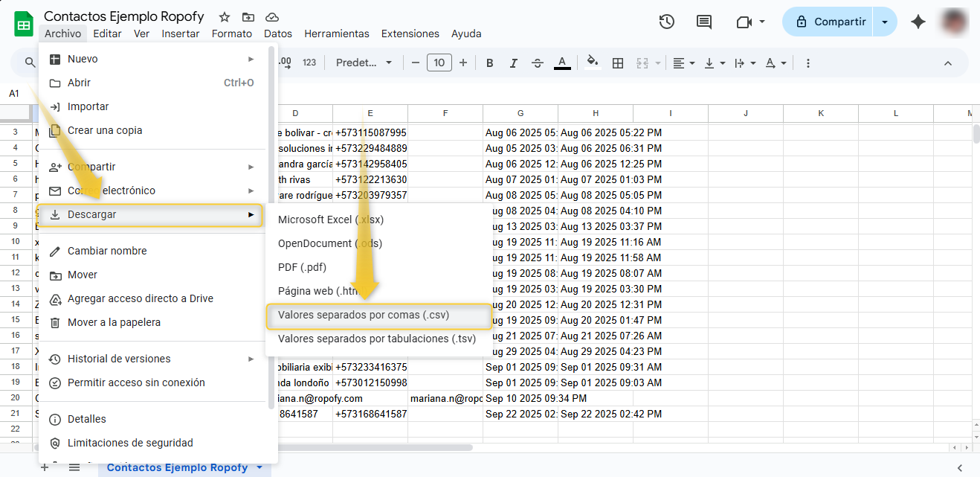Apply strikethrough formatting icon
This screenshot has width=980, height=477.
538,63
